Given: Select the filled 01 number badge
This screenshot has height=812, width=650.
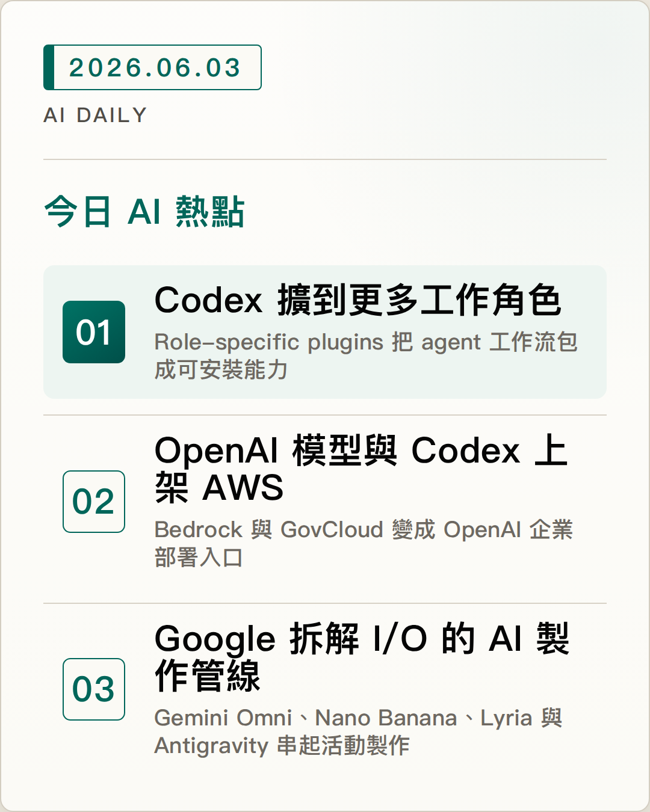Looking at the screenshot, I should click(x=94, y=332).
